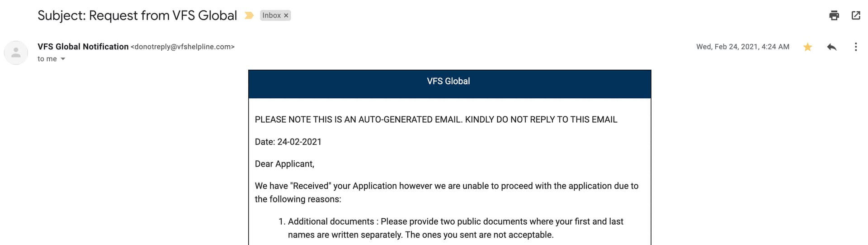Viewport: 868px width, 245px height.
Task: Click the Date: 24-02-2021 line
Action: click(x=288, y=142)
